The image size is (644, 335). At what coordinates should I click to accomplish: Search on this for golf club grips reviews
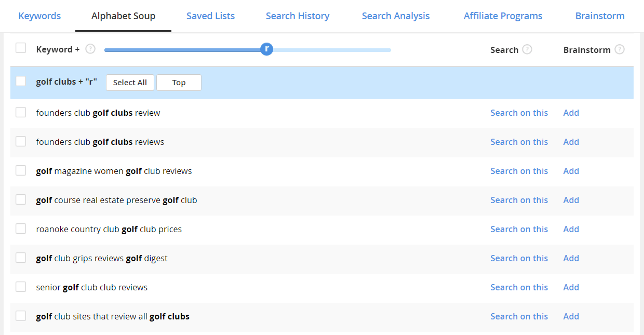pos(519,258)
